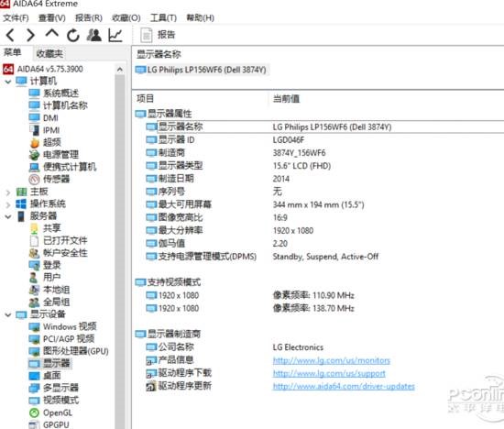The height and width of the screenshot is (429, 504).
Task: Open the 文件(F) menu
Action: tap(16, 17)
